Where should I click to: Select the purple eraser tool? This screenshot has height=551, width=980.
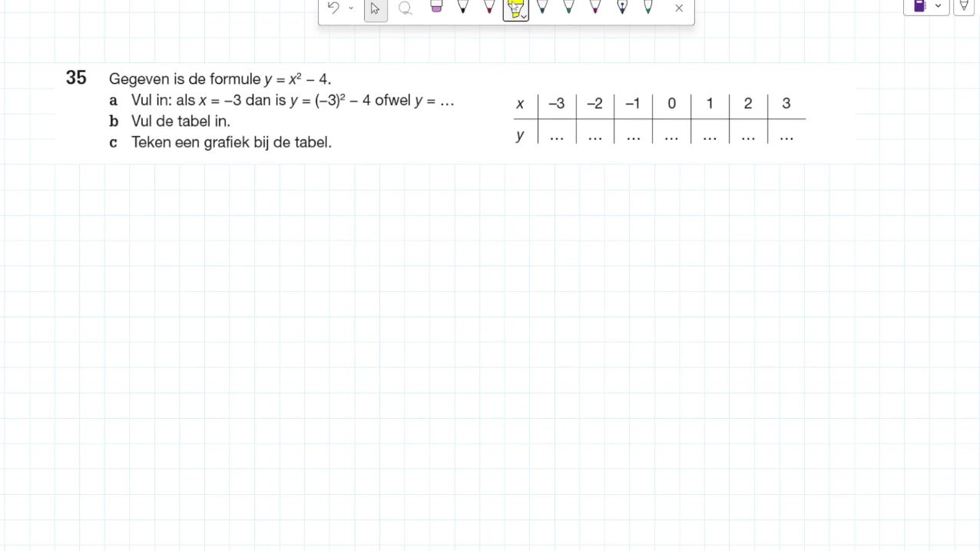tap(436, 7)
